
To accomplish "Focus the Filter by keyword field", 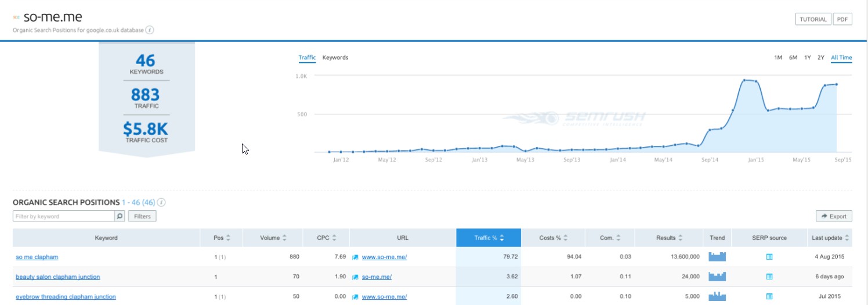I will 63,216.
